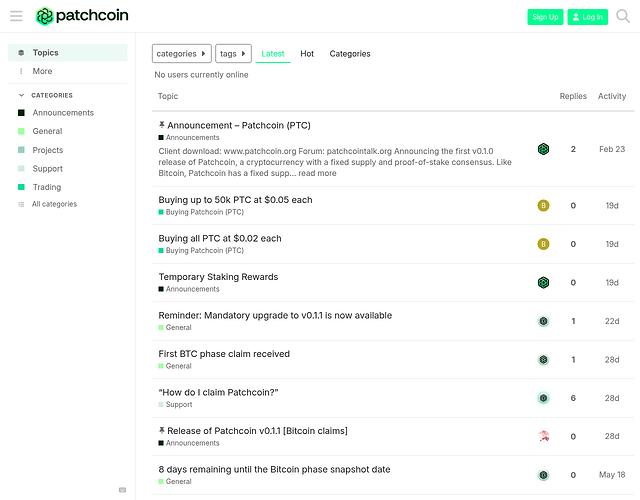Click the Sign Up button
Screen dimensions: 640x500
[x=545, y=17]
